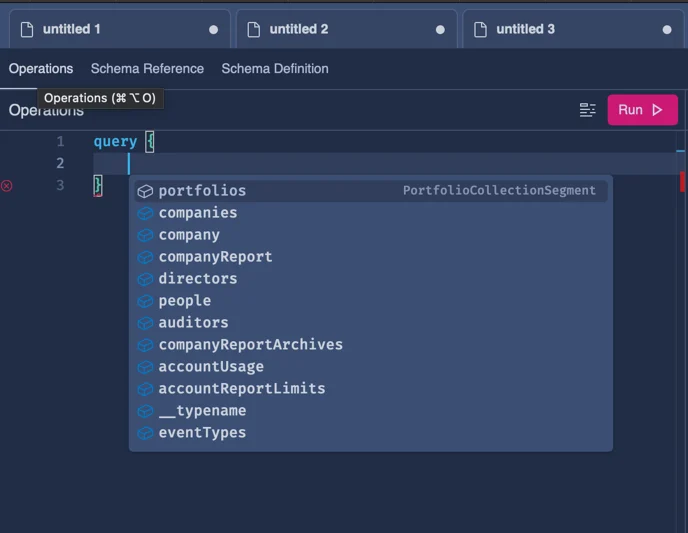
Task: Click the format/prettify query icon
Action: click(587, 110)
